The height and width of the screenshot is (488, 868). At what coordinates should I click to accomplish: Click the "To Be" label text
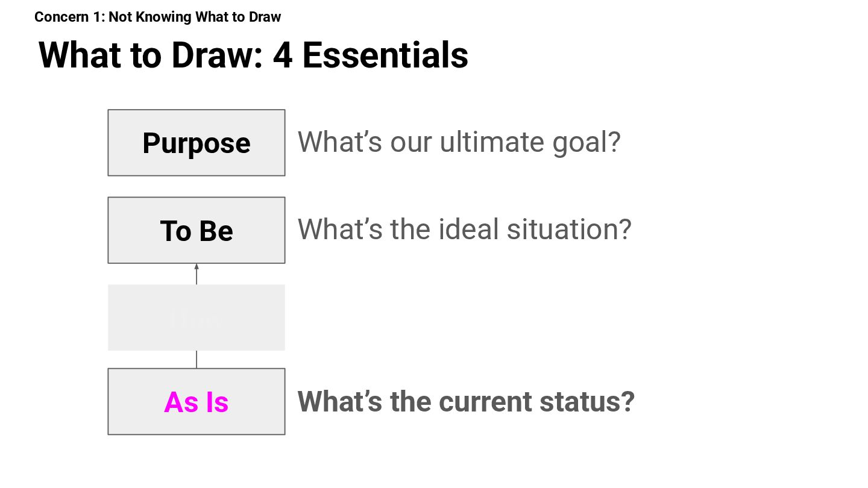[x=197, y=231]
